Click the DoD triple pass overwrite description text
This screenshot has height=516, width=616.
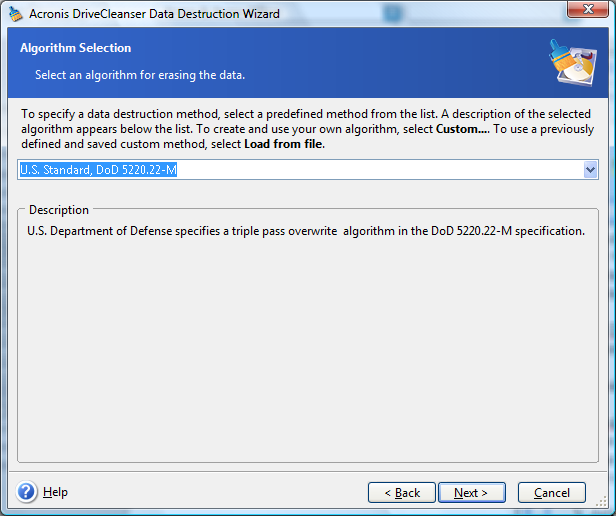click(306, 231)
